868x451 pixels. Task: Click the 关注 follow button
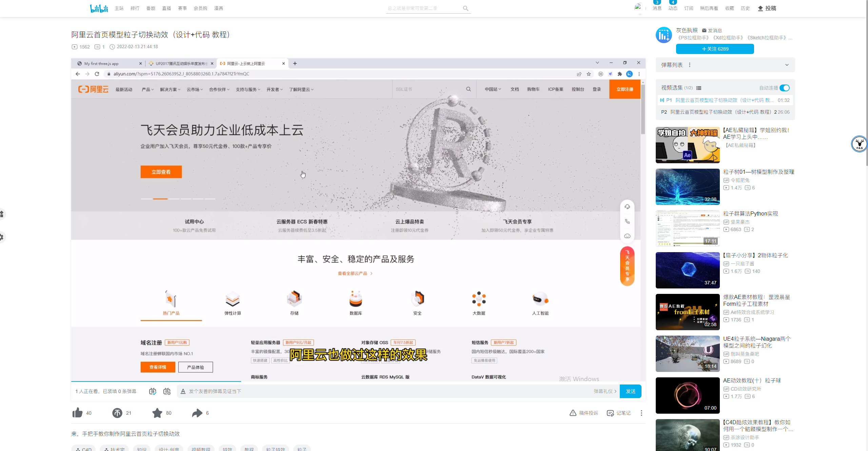click(715, 49)
